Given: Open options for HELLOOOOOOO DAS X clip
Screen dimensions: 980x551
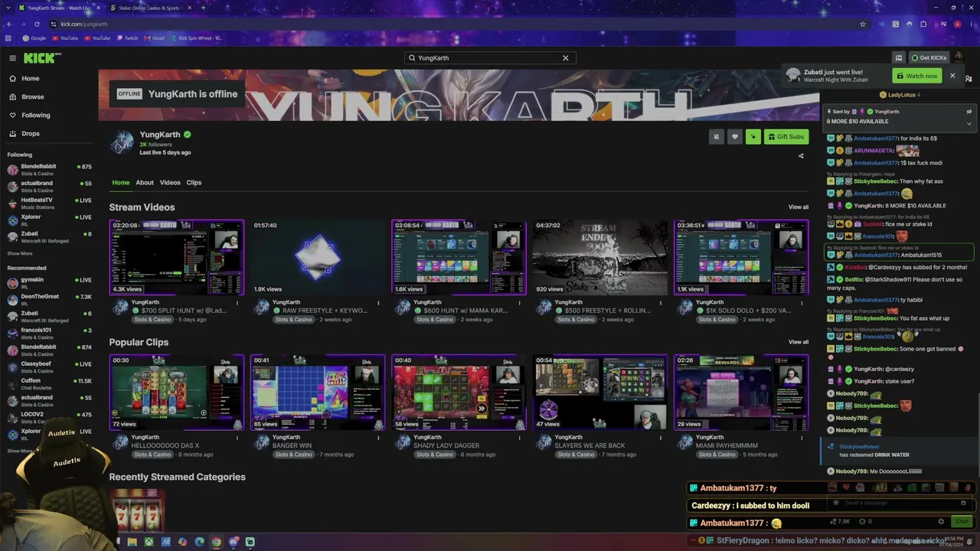Looking at the screenshot, I should [x=237, y=438].
